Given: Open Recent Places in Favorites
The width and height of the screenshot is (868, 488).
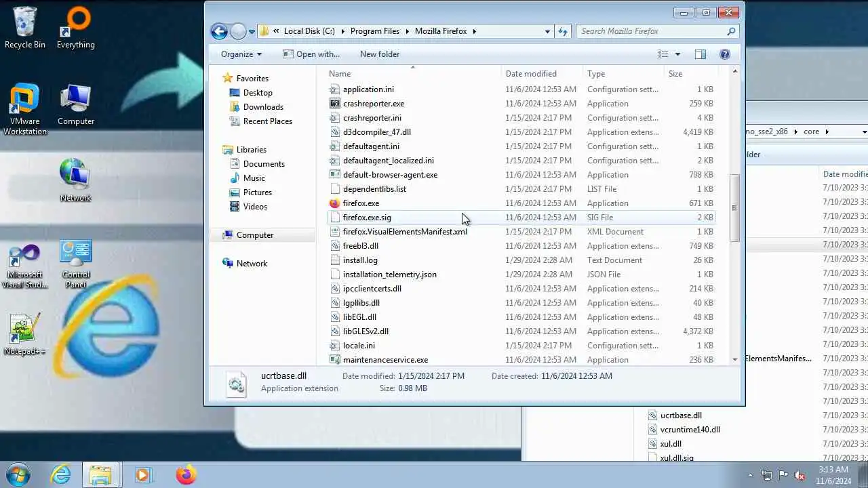Looking at the screenshot, I should tap(267, 121).
